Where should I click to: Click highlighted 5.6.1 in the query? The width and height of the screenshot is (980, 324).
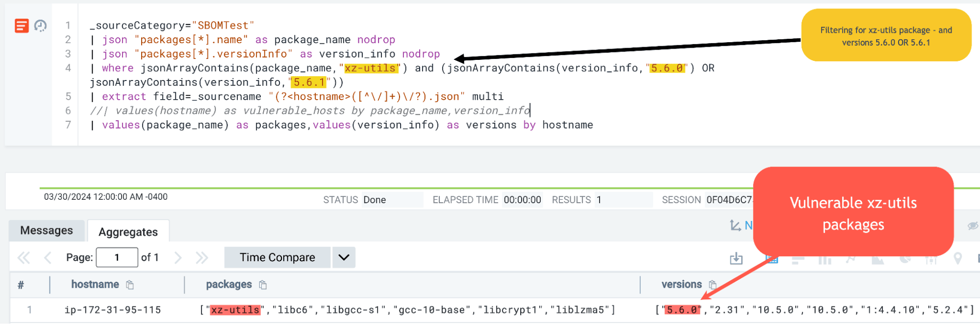click(x=309, y=82)
